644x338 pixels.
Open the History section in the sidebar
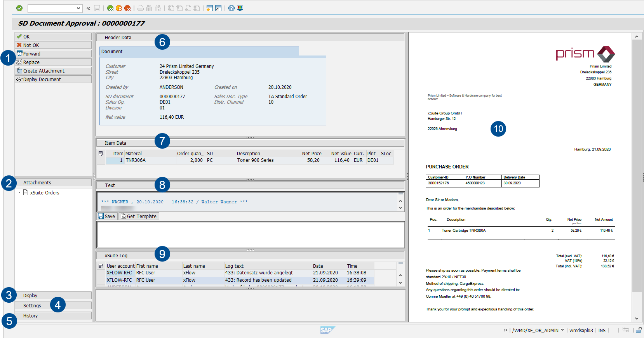tap(53, 315)
